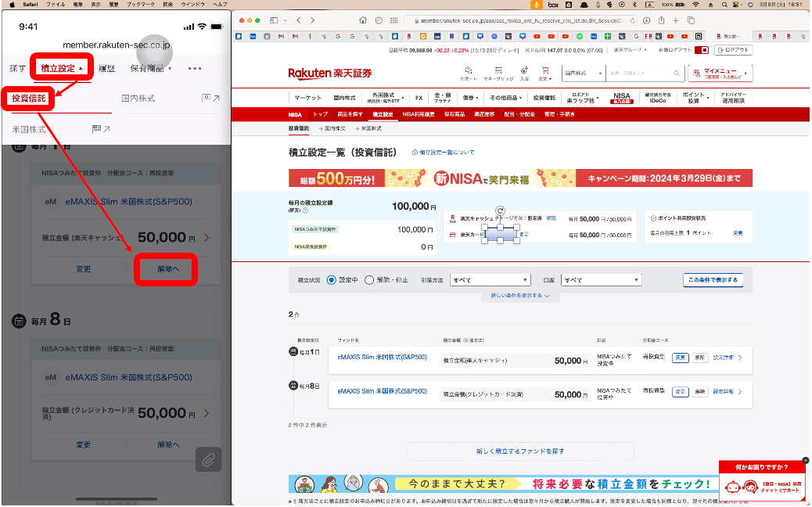Image resolution: width=812 pixels, height=507 pixels.
Task: Open マネーブリッジ icon in the header
Action: (498, 73)
